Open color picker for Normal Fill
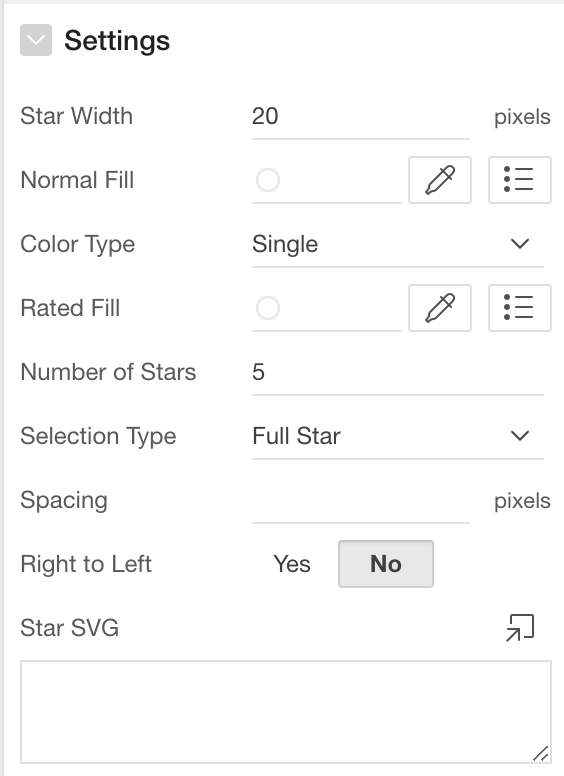 click(440, 180)
